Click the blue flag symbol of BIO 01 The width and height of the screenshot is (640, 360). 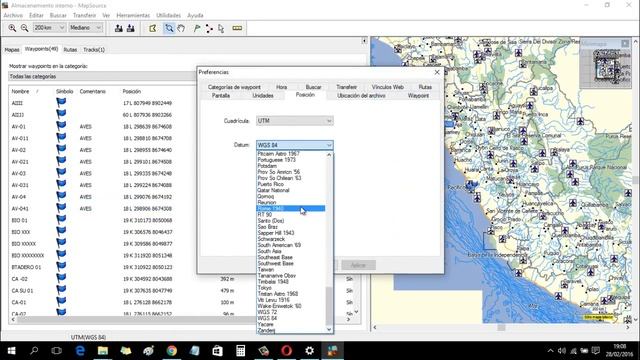61,219
